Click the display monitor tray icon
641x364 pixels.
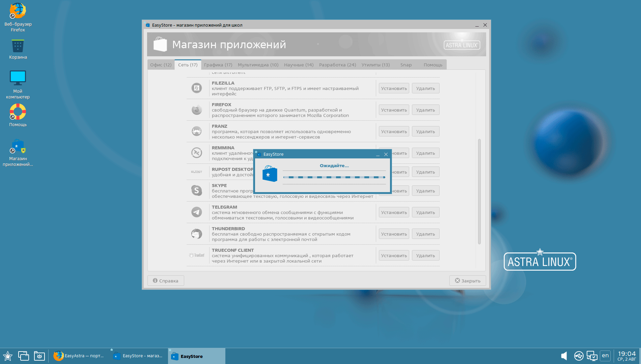click(592, 356)
